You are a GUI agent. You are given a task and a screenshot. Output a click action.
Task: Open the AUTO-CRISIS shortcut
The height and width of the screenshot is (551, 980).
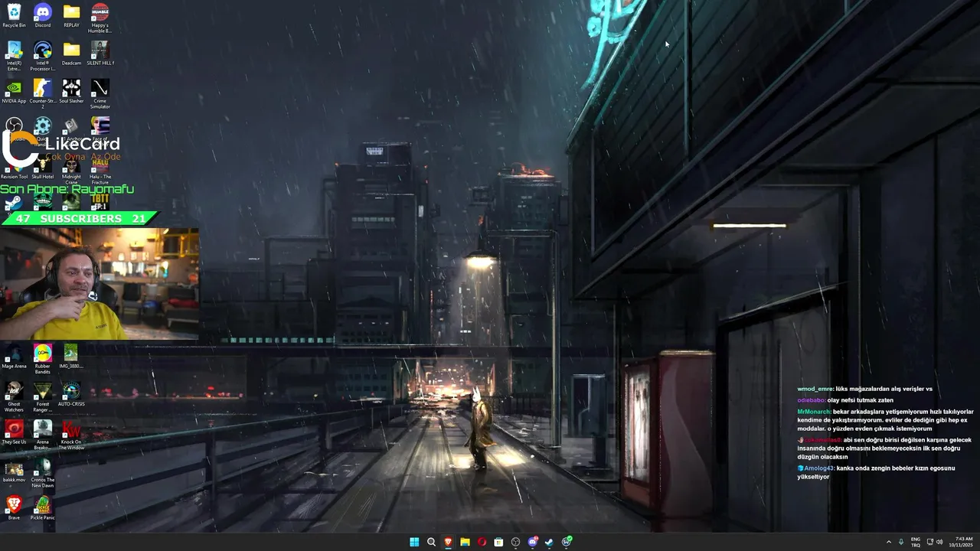point(71,395)
